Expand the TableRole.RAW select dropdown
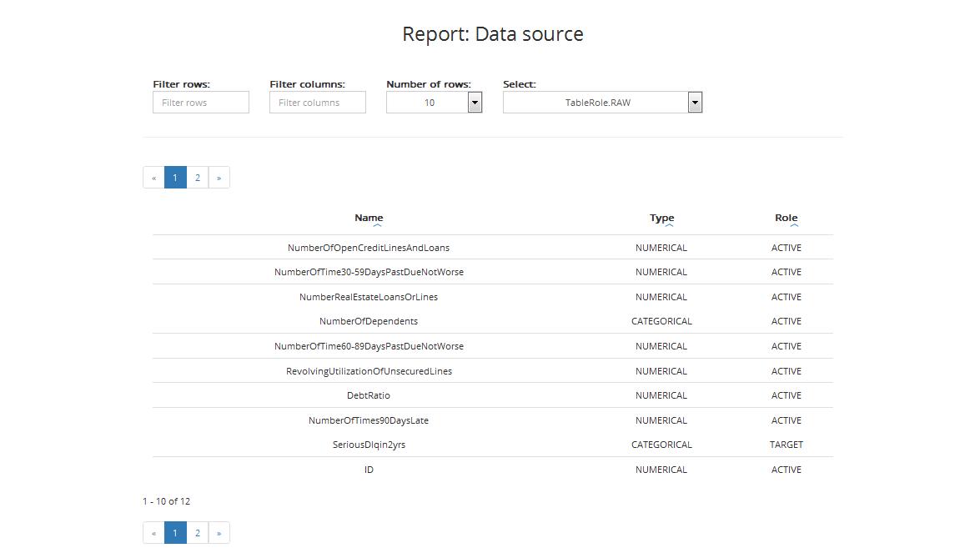 pyautogui.click(x=695, y=103)
